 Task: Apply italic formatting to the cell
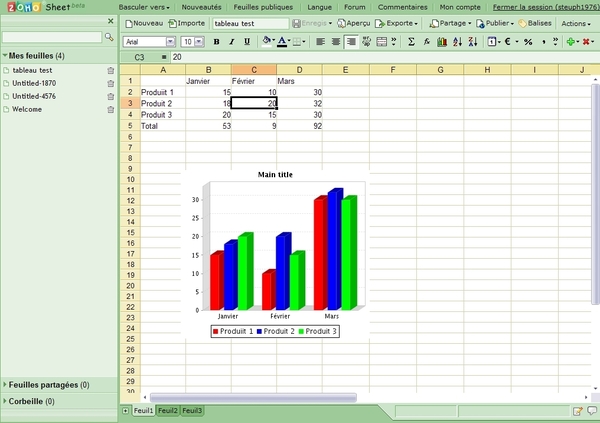(x=231, y=42)
